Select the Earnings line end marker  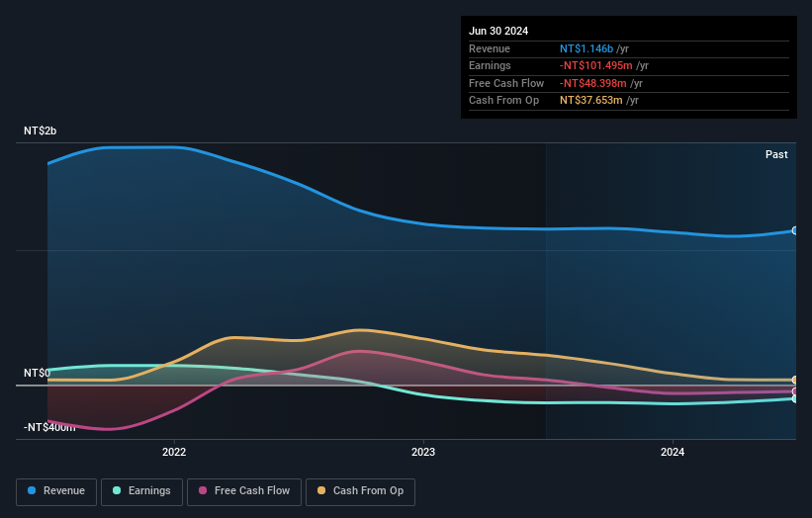(795, 399)
